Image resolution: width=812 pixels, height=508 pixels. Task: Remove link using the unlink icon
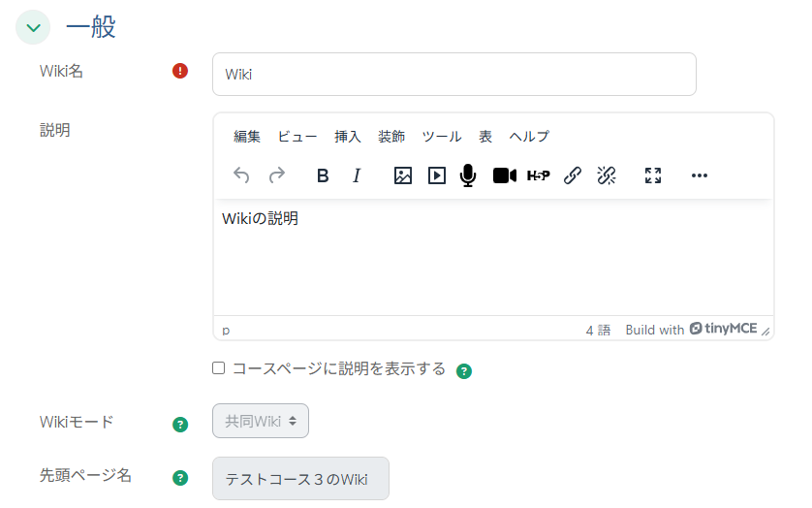point(607,175)
